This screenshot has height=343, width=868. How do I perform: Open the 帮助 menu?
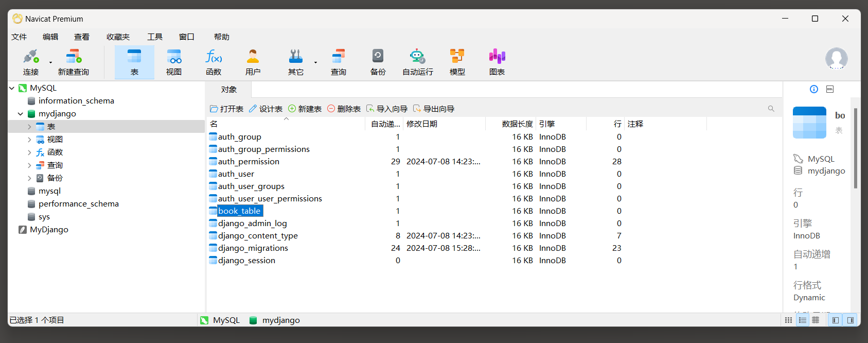222,37
